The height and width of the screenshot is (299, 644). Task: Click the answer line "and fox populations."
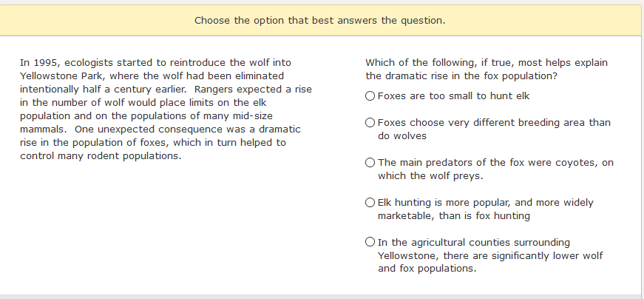click(x=427, y=269)
